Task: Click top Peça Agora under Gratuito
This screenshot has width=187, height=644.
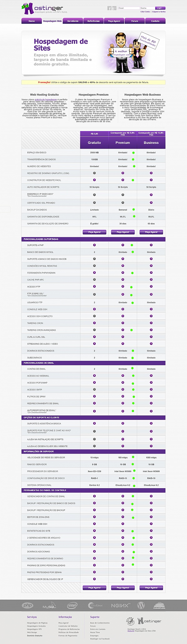Action: coord(94,232)
